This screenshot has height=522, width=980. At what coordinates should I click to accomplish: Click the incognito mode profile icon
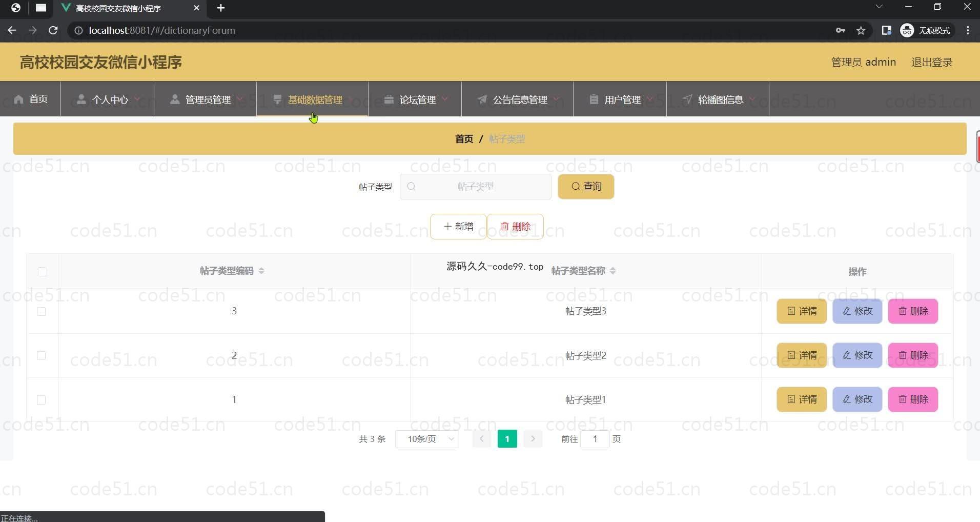pyautogui.click(x=907, y=30)
